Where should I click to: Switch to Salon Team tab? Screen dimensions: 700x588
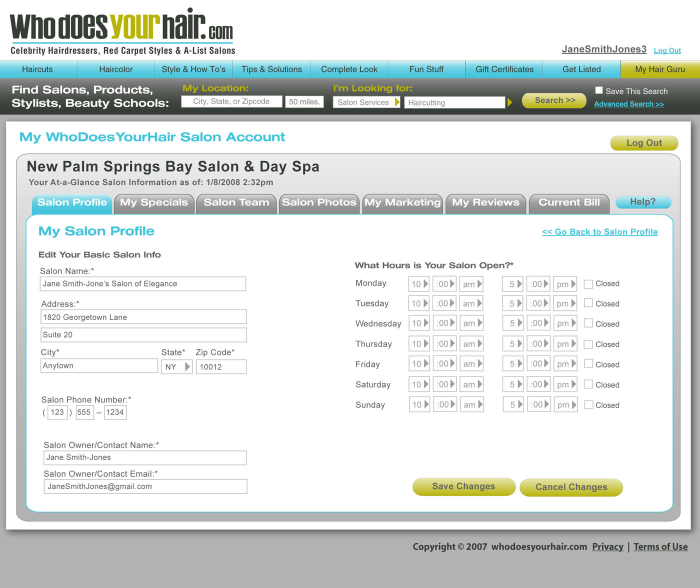[236, 203]
